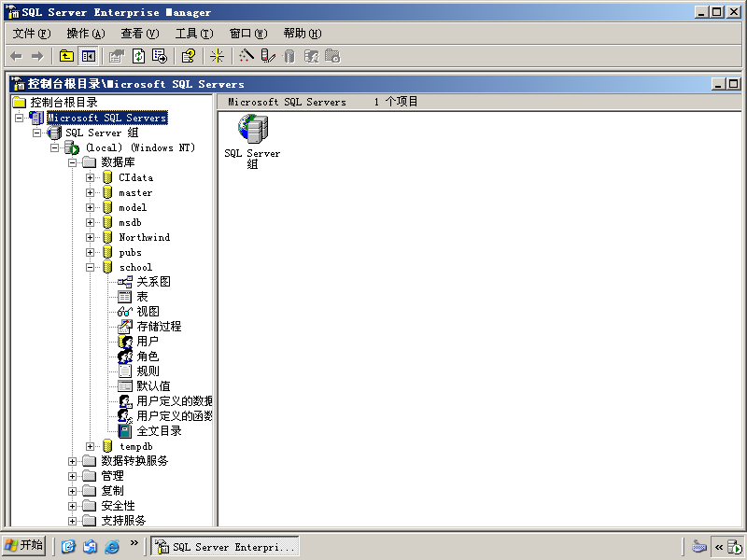Click the SQL Server Enterprise Manager taskbar button
This screenshot has width=747, height=560.
tap(225, 546)
